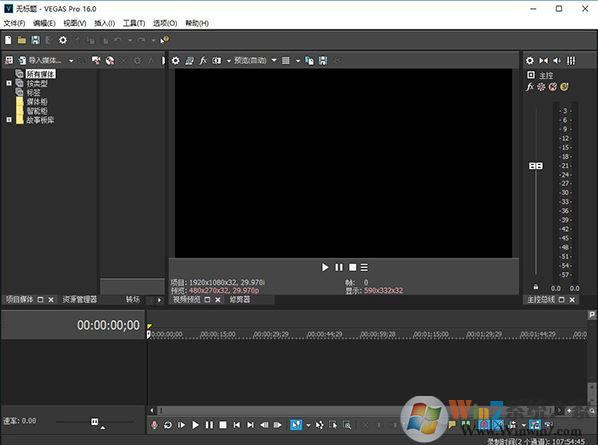598x445 pixels.
Task: Toggle split screen view in preview
Action: click(217, 60)
